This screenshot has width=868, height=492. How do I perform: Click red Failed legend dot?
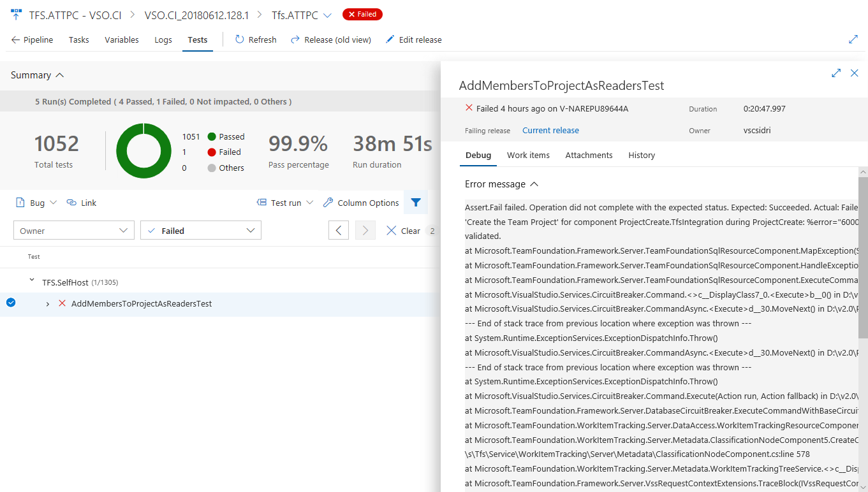[212, 152]
